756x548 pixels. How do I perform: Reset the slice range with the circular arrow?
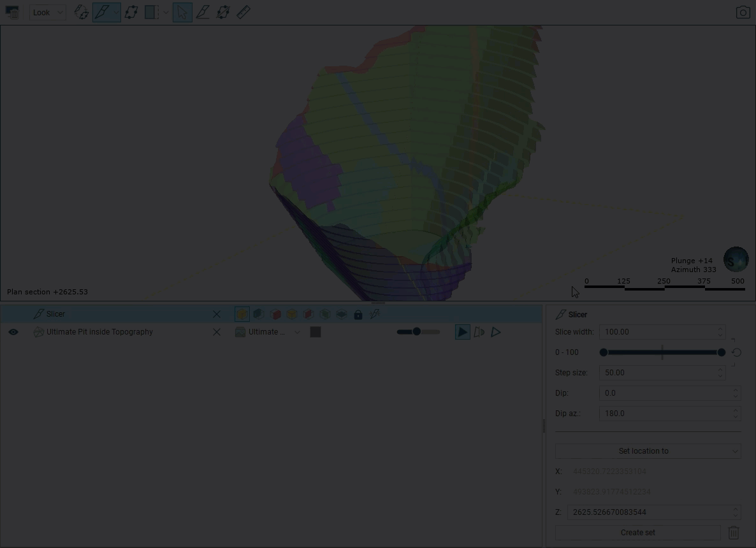[x=736, y=352]
